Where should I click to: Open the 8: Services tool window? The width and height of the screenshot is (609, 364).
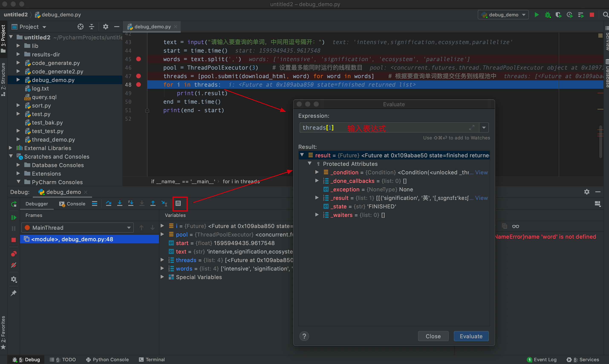pyautogui.click(x=583, y=360)
